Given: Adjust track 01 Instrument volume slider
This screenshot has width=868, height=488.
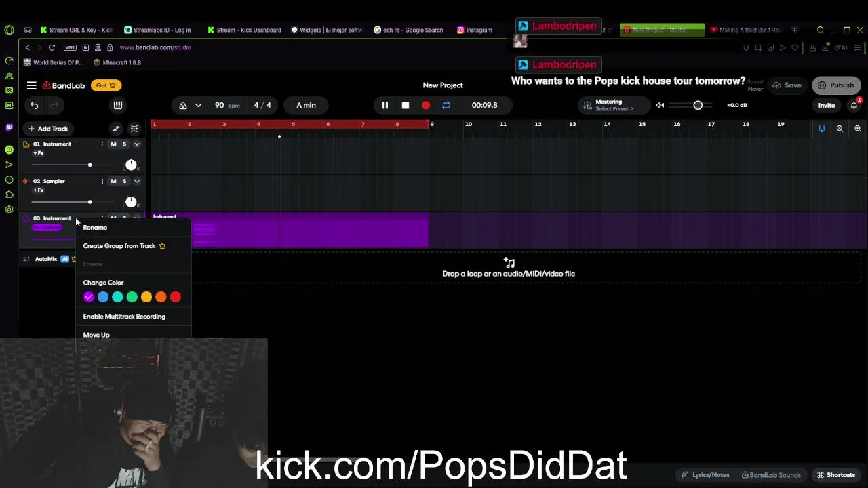Looking at the screenshot, I should coord(90,165).
